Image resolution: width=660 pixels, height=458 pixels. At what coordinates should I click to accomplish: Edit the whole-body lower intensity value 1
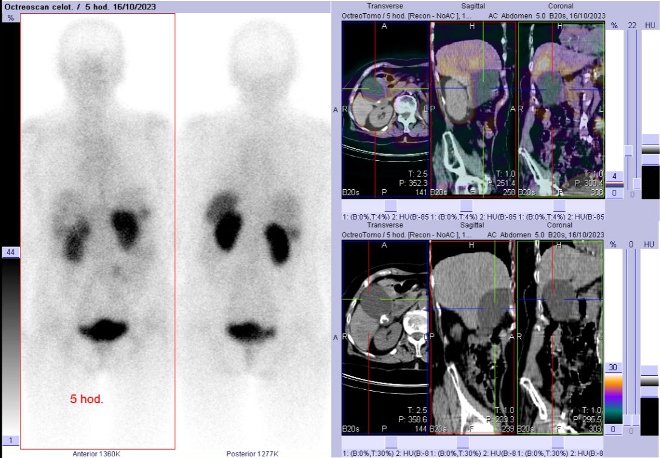click(11, 440)
